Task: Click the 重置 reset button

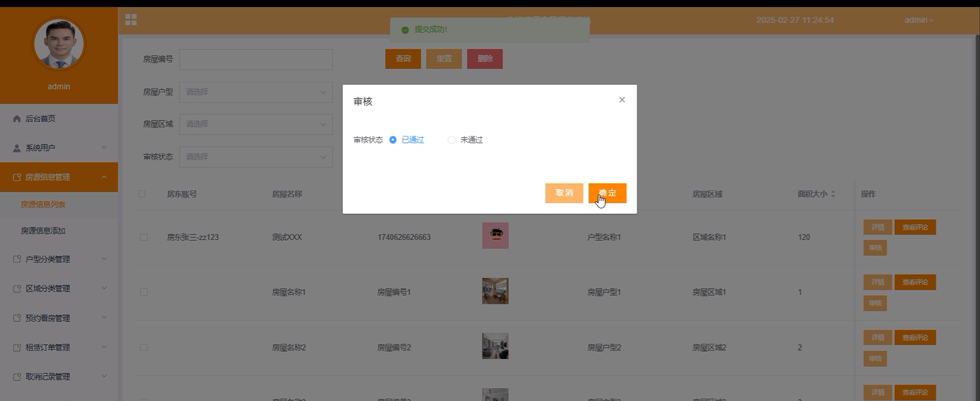Action: click(x=444, y=59)
